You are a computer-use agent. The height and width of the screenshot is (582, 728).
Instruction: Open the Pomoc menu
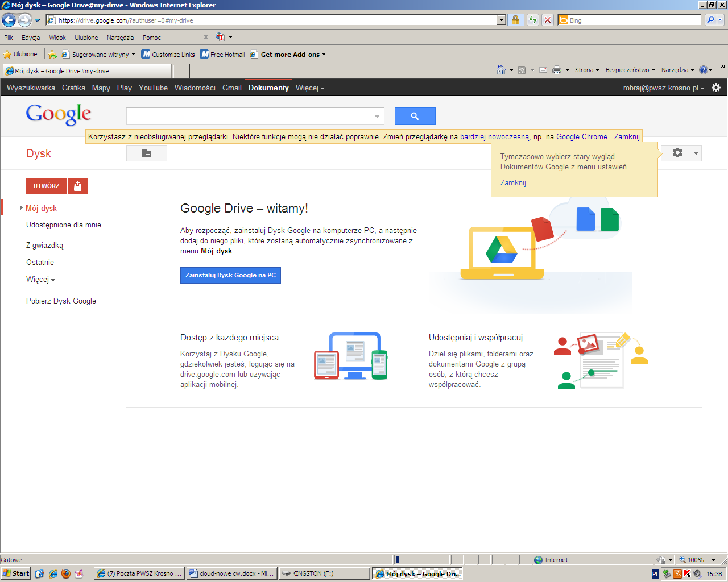pos(152,38)
